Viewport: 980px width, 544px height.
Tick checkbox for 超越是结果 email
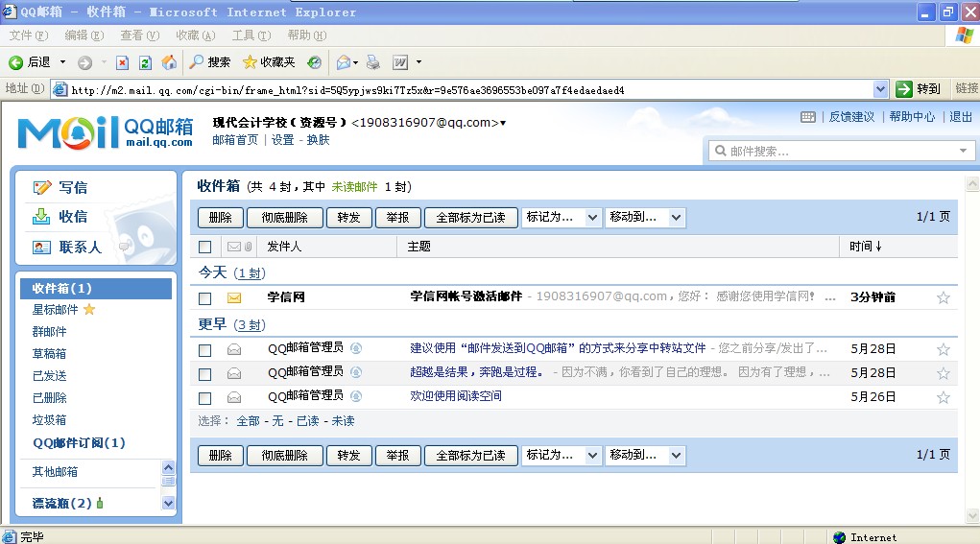click(x=205, y=374)
